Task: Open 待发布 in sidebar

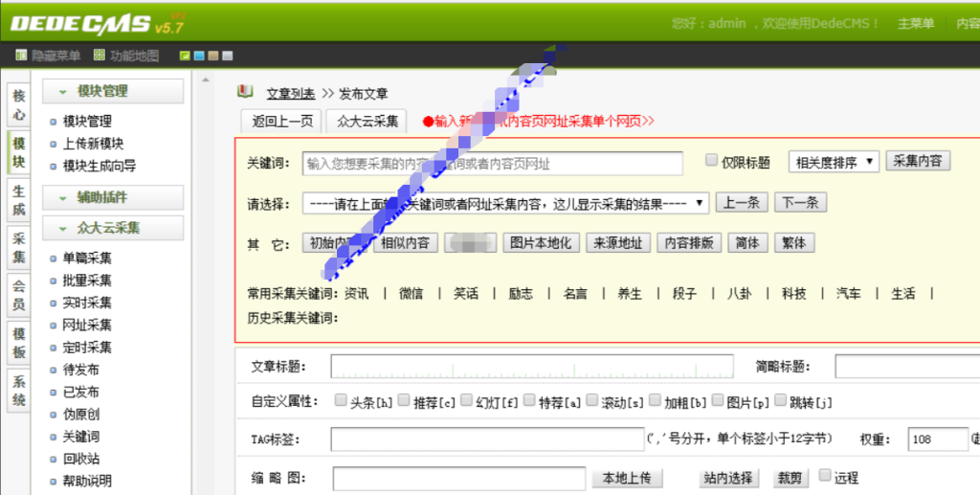Action: coord(80,370)
